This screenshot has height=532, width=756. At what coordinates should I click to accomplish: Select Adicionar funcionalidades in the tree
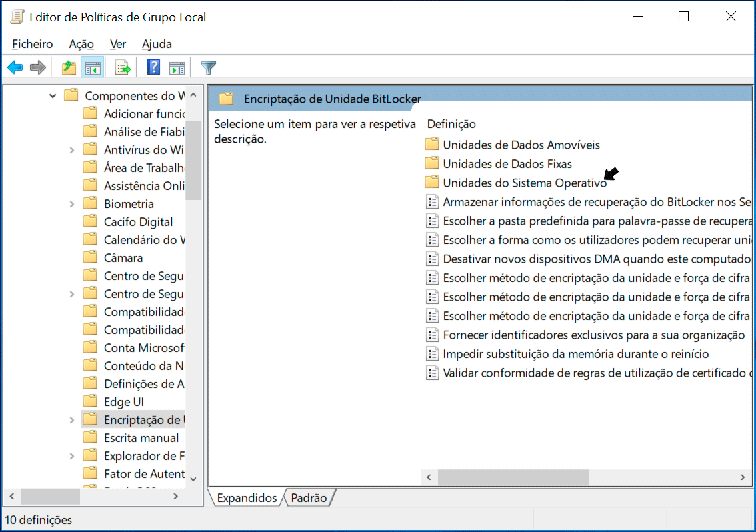point(145,114)
